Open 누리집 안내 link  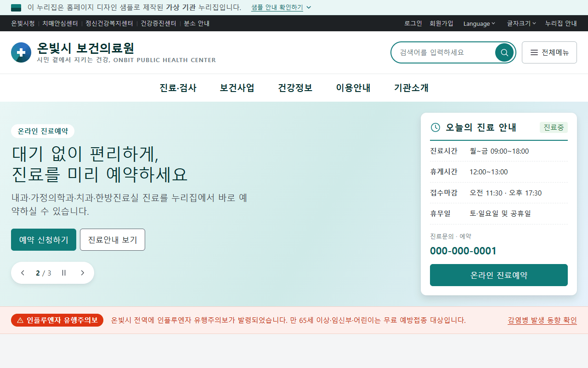pyautogui.click(x=561, y=23)
